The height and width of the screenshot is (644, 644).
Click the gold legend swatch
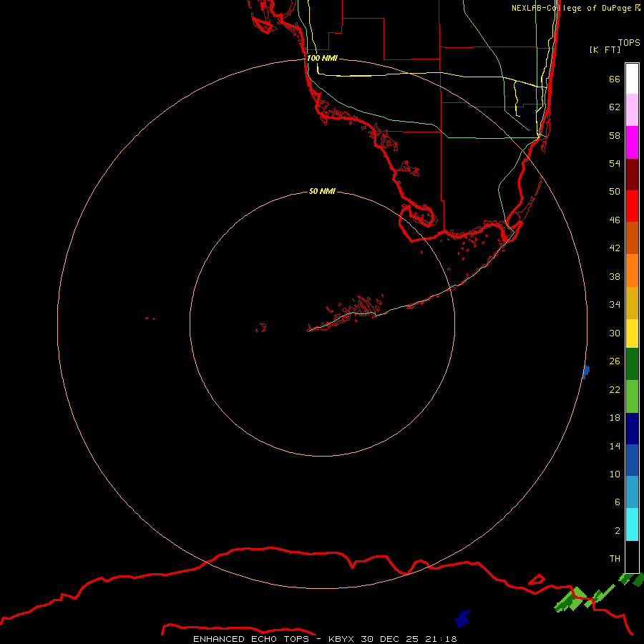pos(632,303)
